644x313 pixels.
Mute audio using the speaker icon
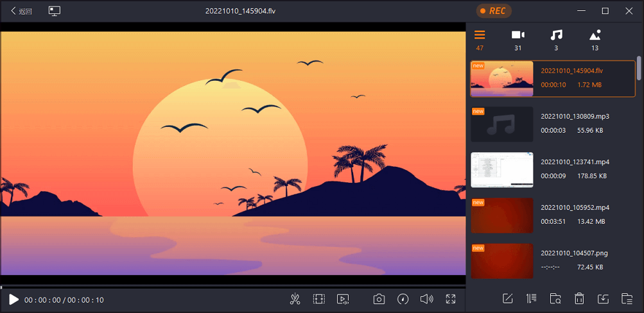(427, 299)
